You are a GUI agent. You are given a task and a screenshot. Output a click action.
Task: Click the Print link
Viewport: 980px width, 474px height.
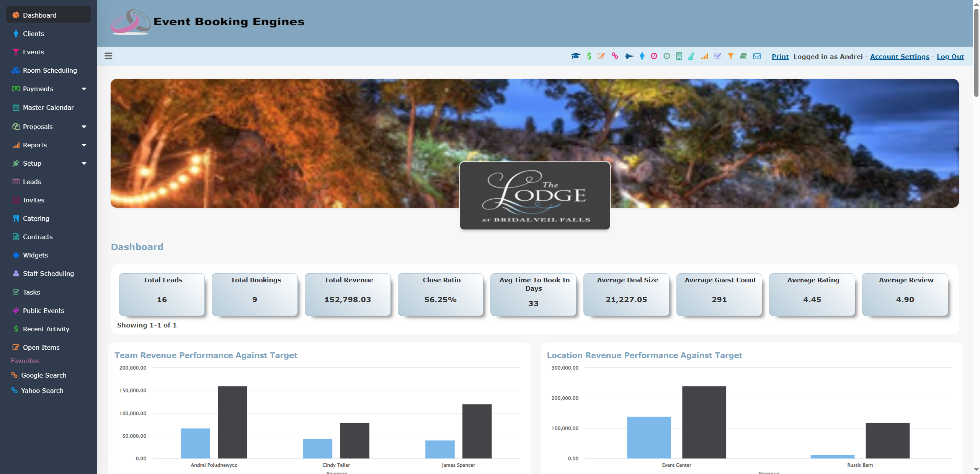click(780, 56)
